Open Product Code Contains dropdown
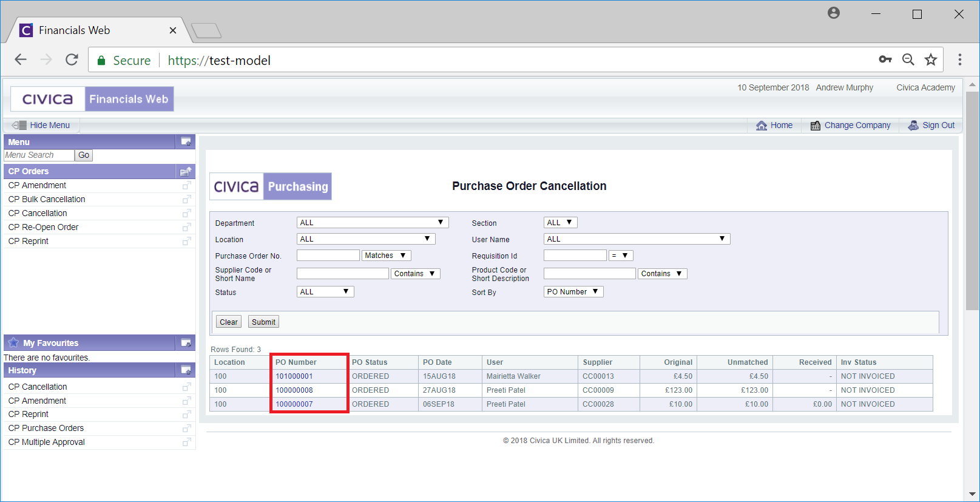 click(x=662, y=274)
